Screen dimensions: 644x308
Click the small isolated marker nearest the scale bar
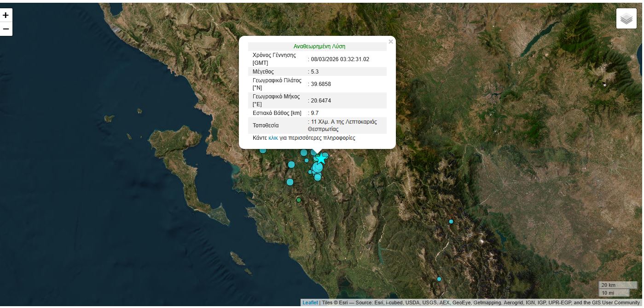[439, 279]
